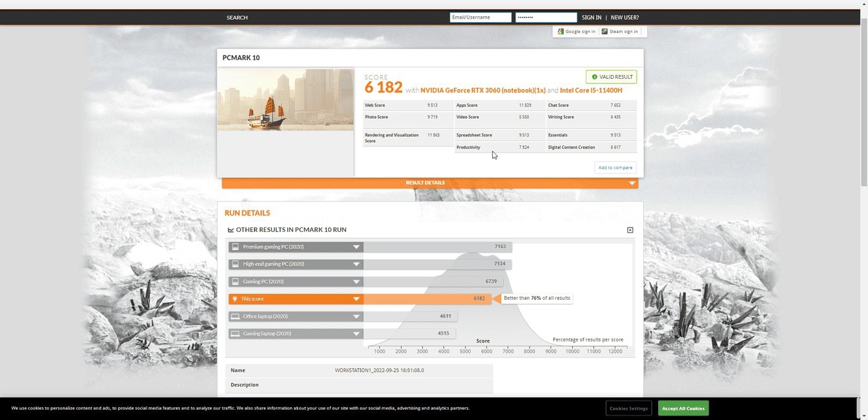
Task: Click the Description row label
Action: coord(245,385)
